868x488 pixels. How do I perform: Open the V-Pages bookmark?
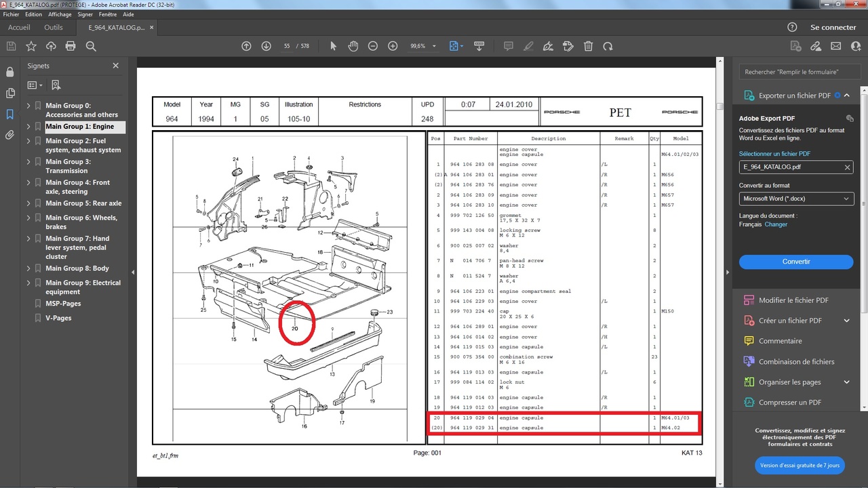point(58,318)
